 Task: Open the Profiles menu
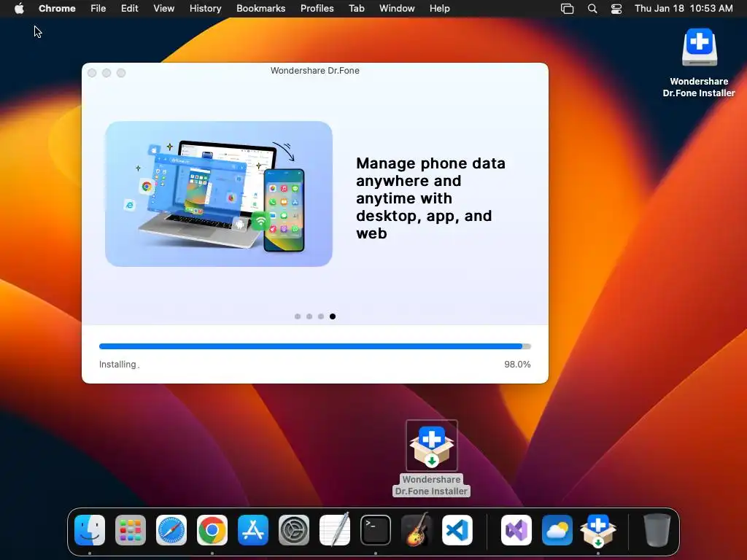(x=317, y=9)
